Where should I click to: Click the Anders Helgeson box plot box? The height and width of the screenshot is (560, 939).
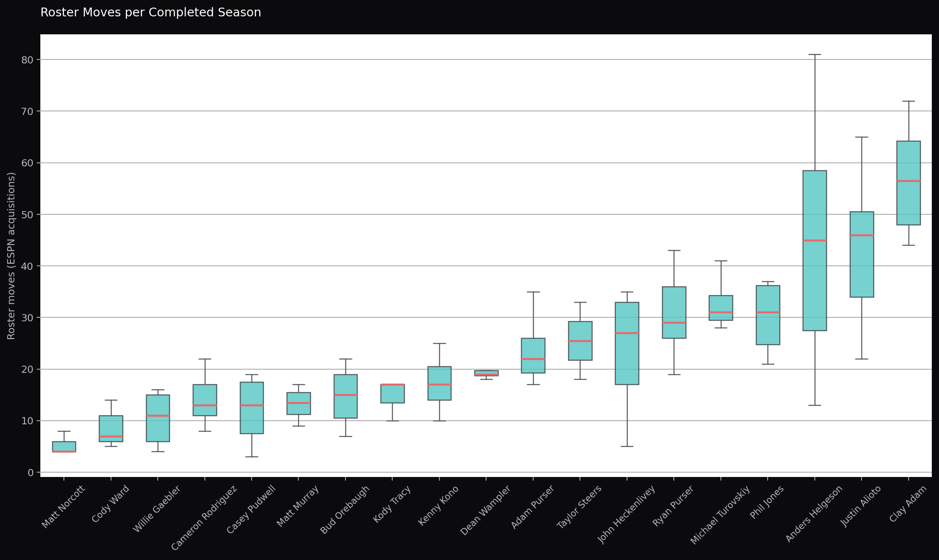(x=815, y=251)
